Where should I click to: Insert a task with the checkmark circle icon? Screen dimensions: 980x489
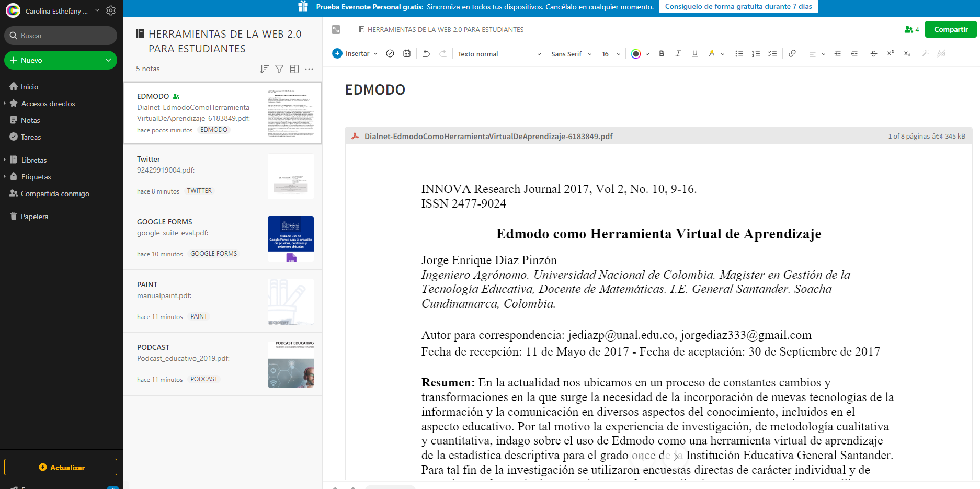390,53
